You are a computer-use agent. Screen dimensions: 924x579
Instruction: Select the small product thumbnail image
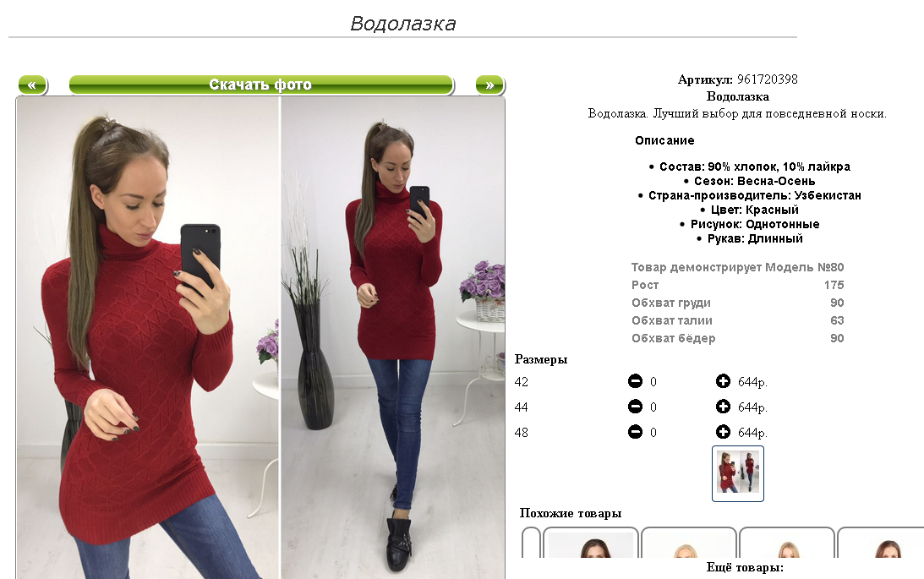(x=738, y=473)
